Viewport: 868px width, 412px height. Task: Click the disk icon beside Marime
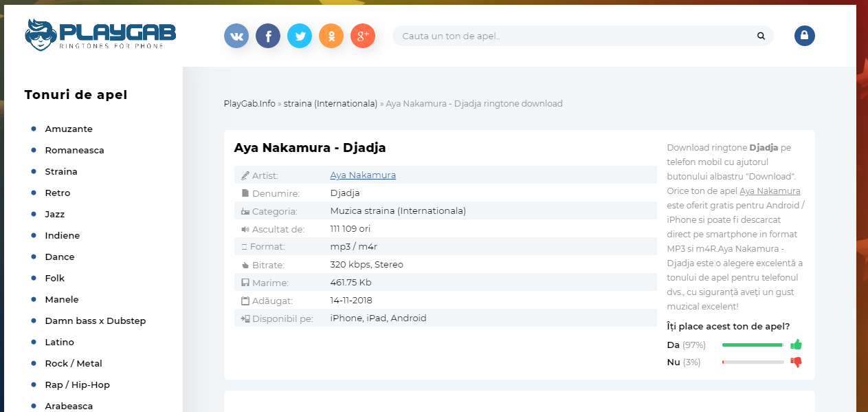coord(245,283)
